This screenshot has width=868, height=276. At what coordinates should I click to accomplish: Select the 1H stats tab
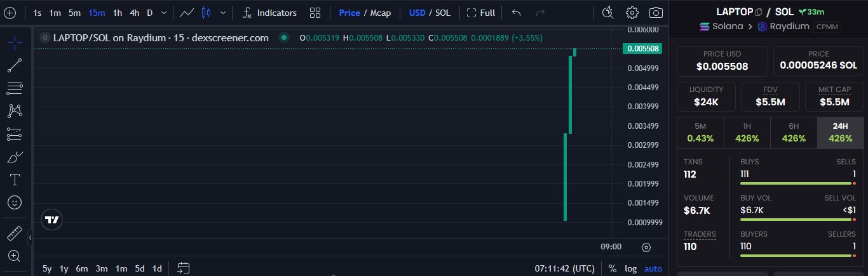747,133
